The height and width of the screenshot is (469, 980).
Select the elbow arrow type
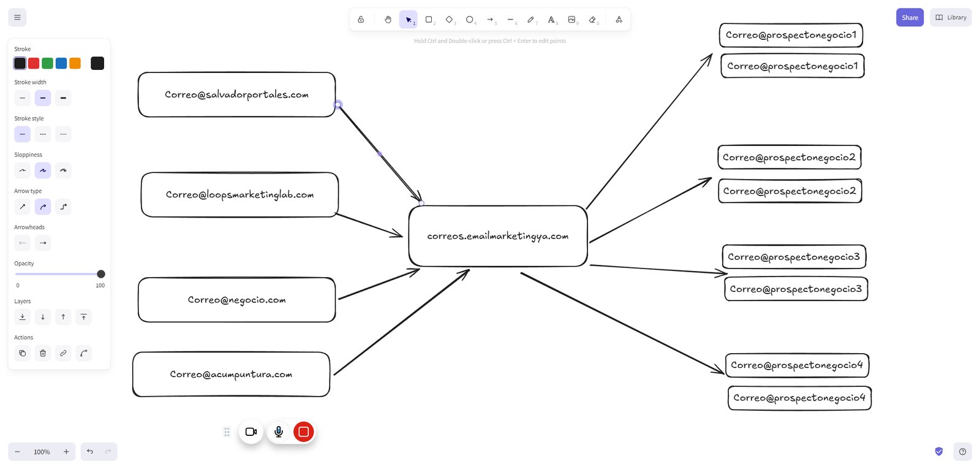coord(63,207)
